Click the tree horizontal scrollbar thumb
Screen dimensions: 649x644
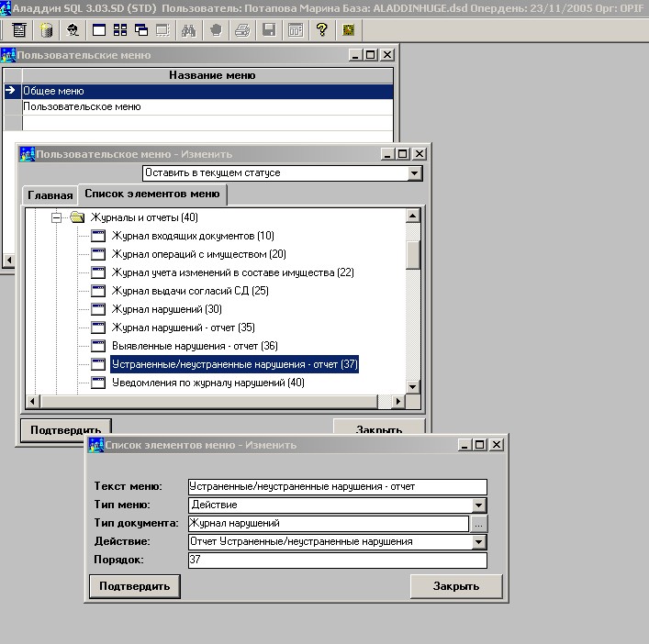pyautogui.click(x=209, y=401)
